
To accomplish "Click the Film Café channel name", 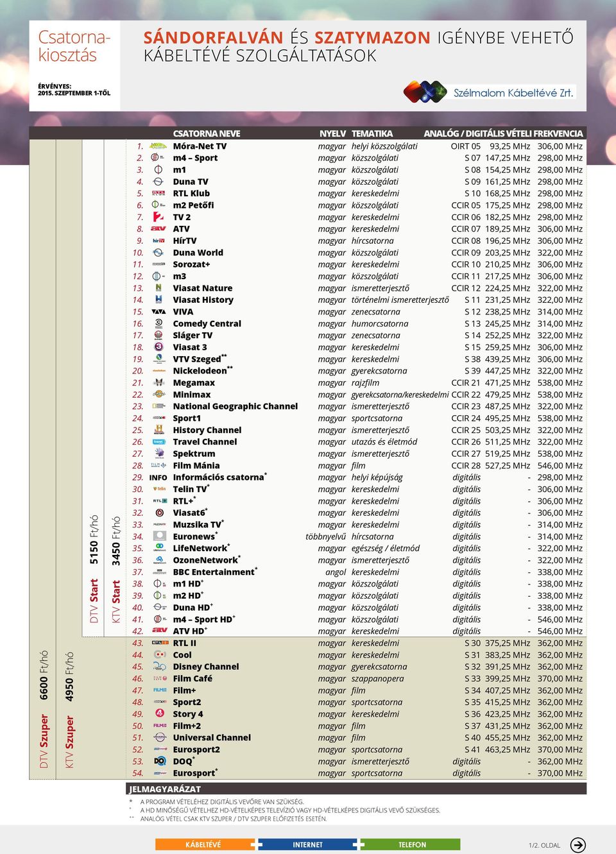I will click(x=193, y=678).
